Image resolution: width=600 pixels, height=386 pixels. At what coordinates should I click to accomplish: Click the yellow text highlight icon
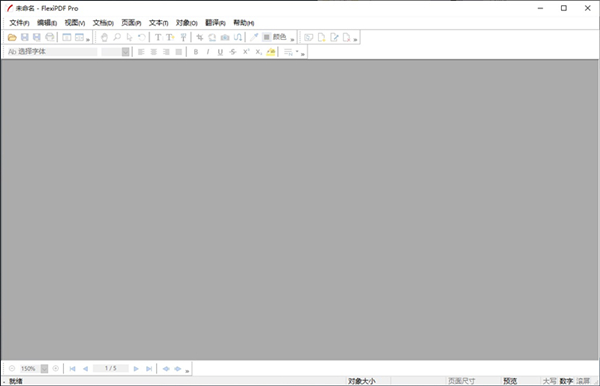(x=271, y=52)
